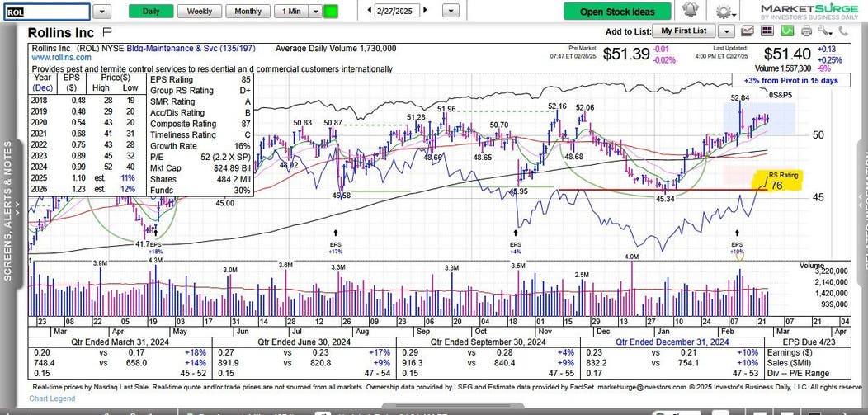
Task: Expand the ticker symbol dropdown
Action: coord(101,12)
